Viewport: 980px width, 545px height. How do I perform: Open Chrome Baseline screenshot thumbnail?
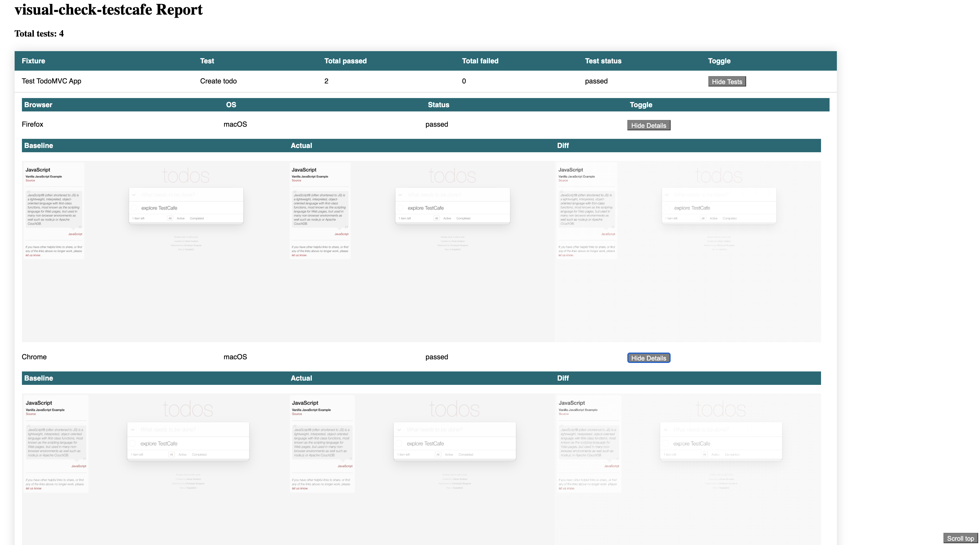154,469
